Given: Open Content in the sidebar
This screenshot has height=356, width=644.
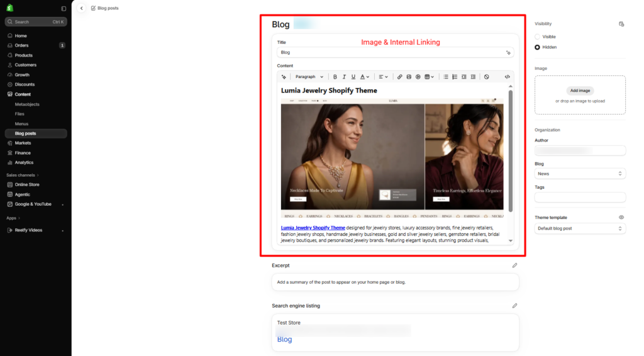Looking at the screenshot, I should [36, 94].
